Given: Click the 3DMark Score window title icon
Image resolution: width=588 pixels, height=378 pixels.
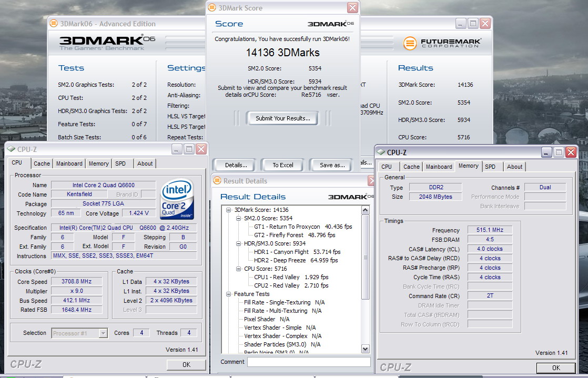Looking at the screenshot, I should 212,7.
